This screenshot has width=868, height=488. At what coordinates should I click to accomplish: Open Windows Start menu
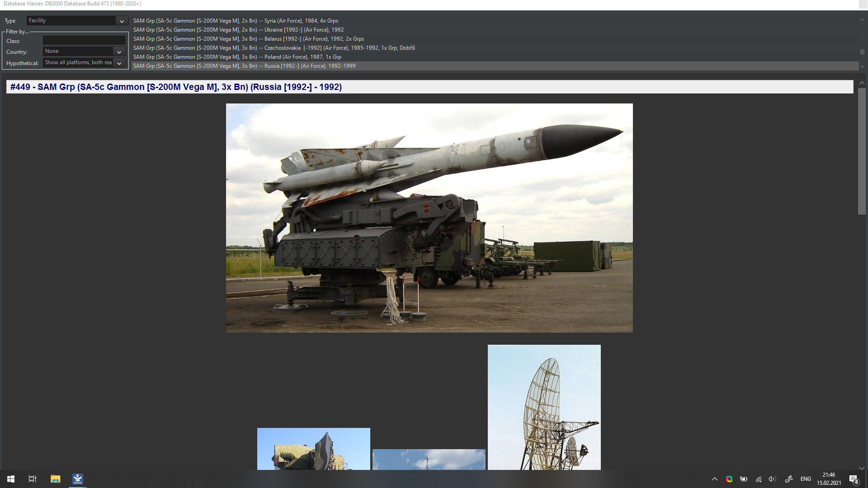[11, 479]
